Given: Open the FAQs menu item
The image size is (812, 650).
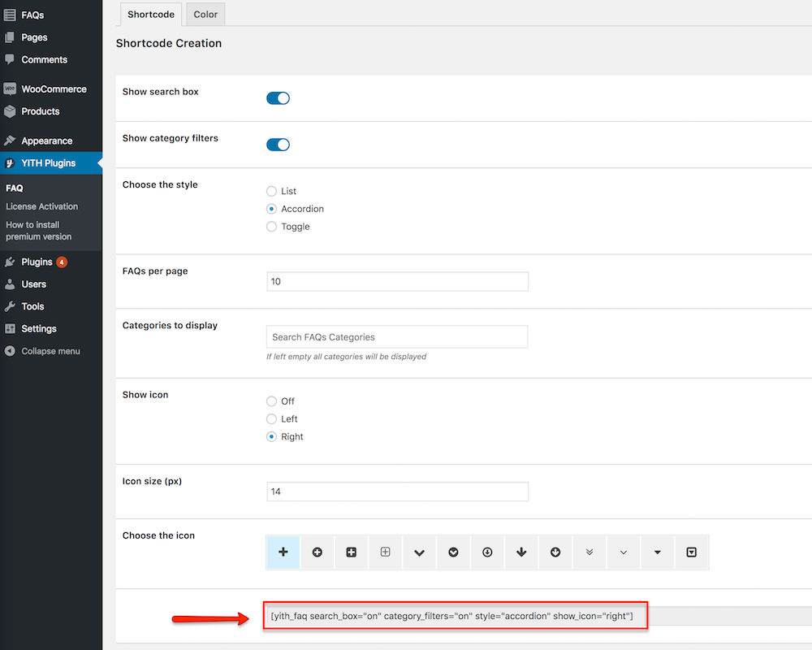Looking at the screenshot, I should (x=32, y=15).
